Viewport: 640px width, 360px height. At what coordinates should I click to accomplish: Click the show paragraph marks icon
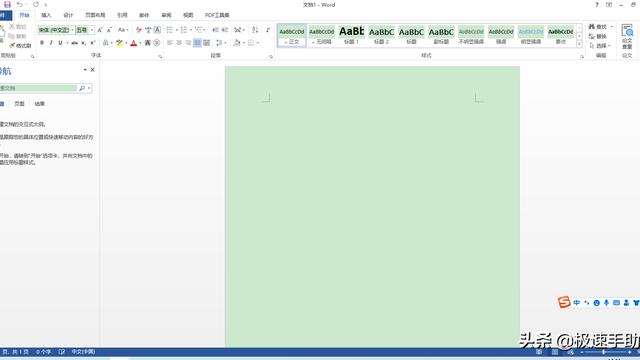tap(268, 30)
